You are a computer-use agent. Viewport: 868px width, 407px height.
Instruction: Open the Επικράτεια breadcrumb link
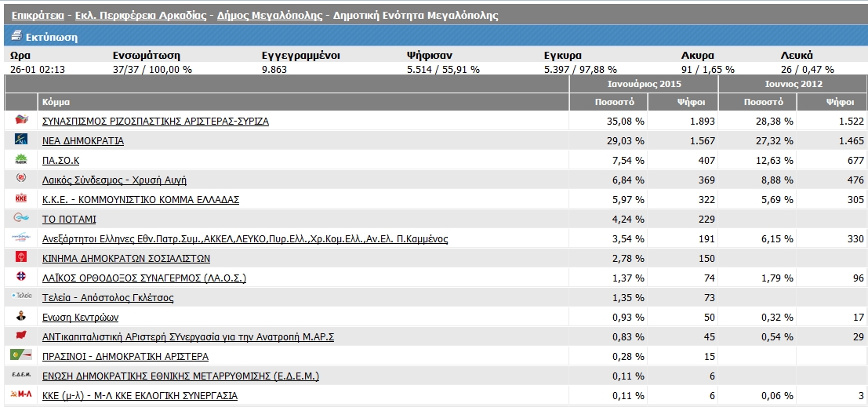tap(38, 16)
